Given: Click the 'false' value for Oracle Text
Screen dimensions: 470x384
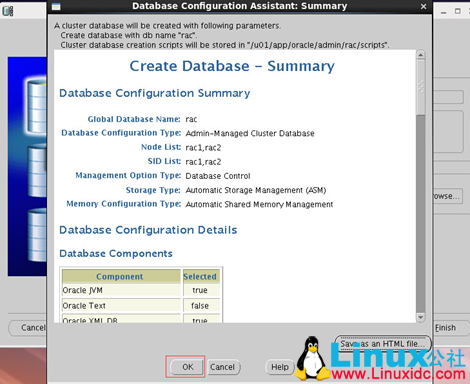Looking at the screenshot, I should [x=200, y=305].
